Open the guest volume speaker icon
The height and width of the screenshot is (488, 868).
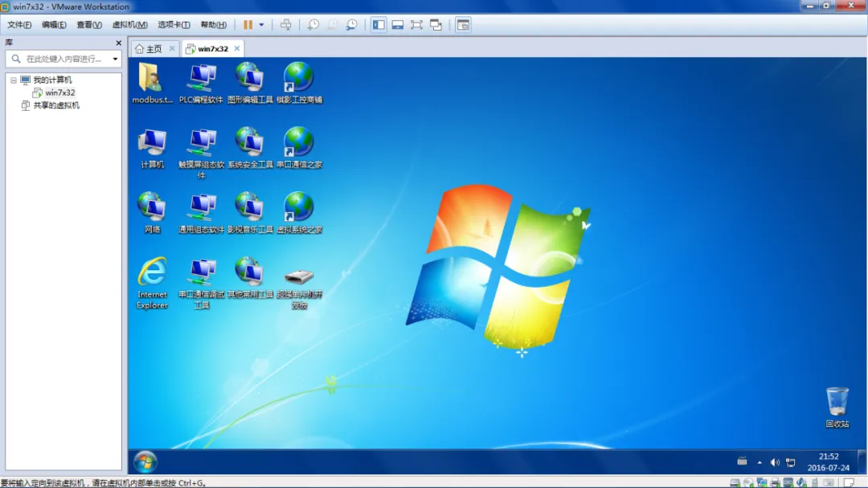point(775,462)
